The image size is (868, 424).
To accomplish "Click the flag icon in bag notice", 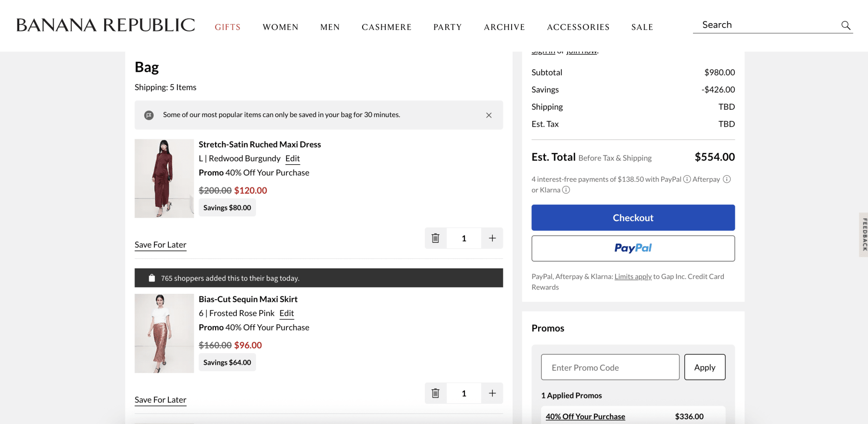I will (149, 115).
